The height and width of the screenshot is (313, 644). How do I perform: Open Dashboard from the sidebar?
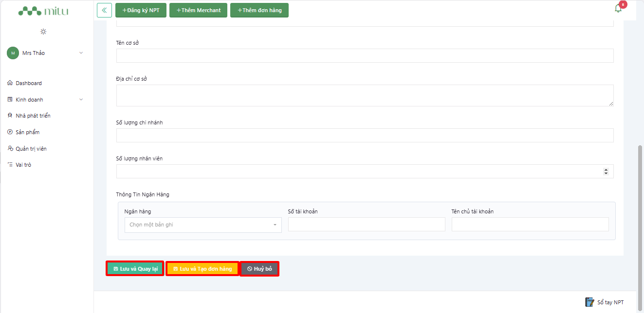tap(28, 83)
